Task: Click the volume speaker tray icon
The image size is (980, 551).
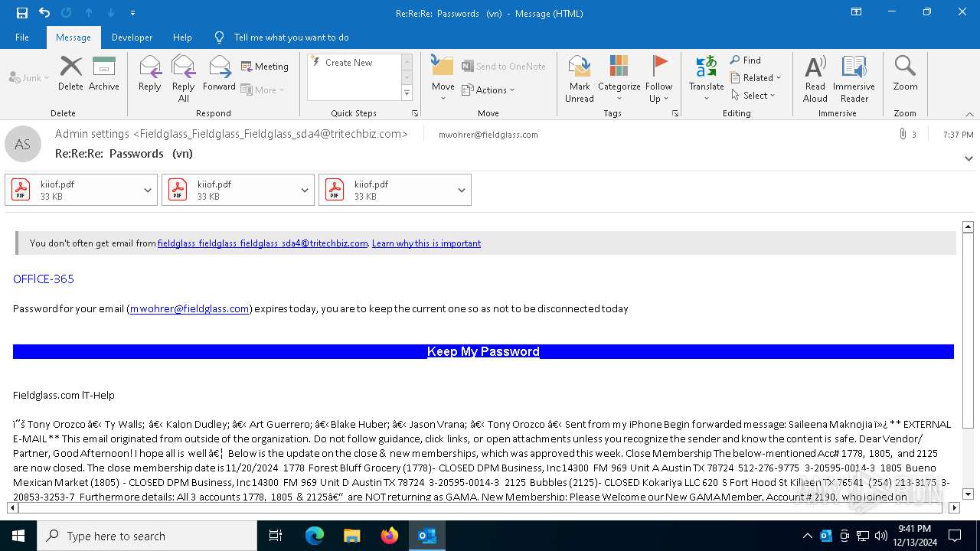Action: pyautogui.click(x=881, y=536)
